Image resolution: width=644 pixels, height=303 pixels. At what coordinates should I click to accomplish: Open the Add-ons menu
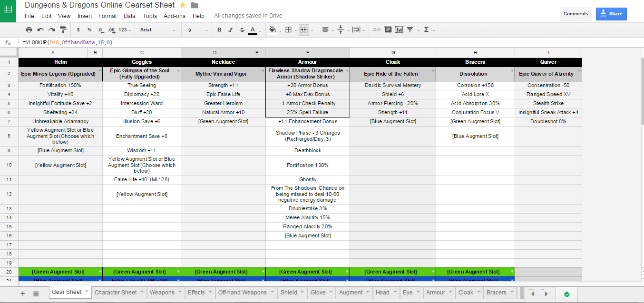(x=175, y=16)
